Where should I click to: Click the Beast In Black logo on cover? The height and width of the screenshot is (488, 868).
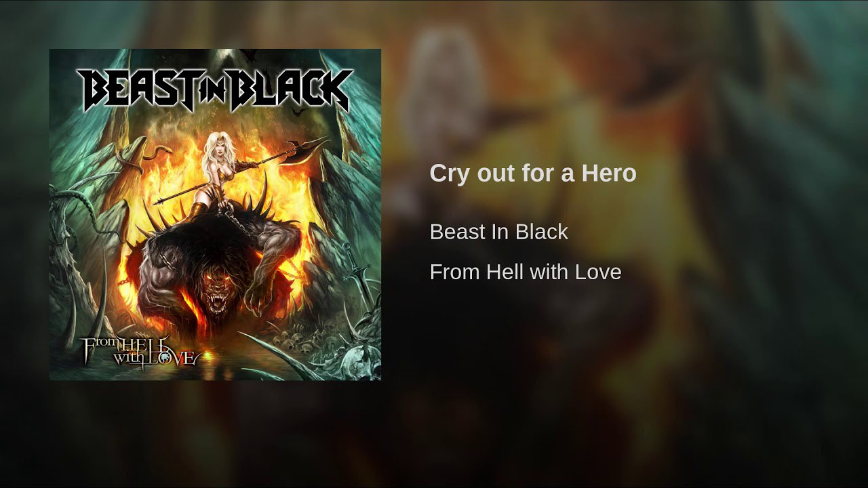[x=214, y=90]
